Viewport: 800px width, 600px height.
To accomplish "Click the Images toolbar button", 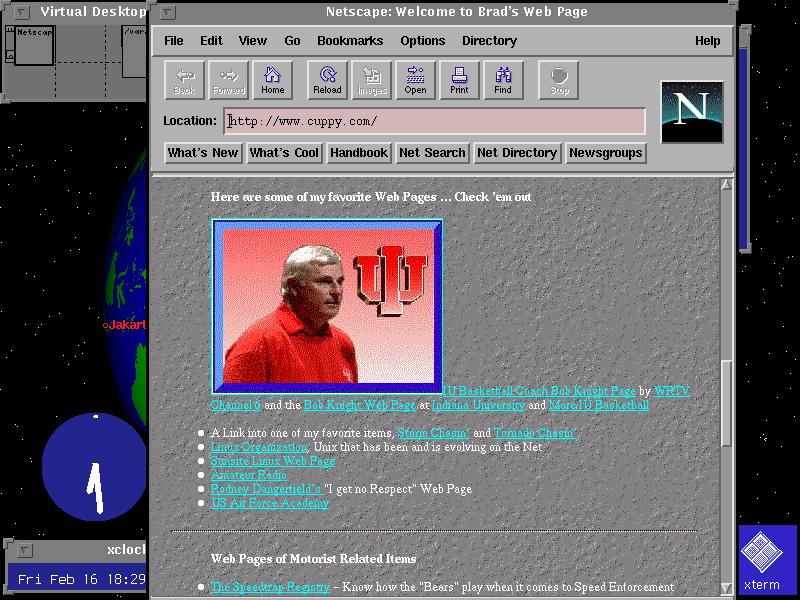I will tap(371, 80).
